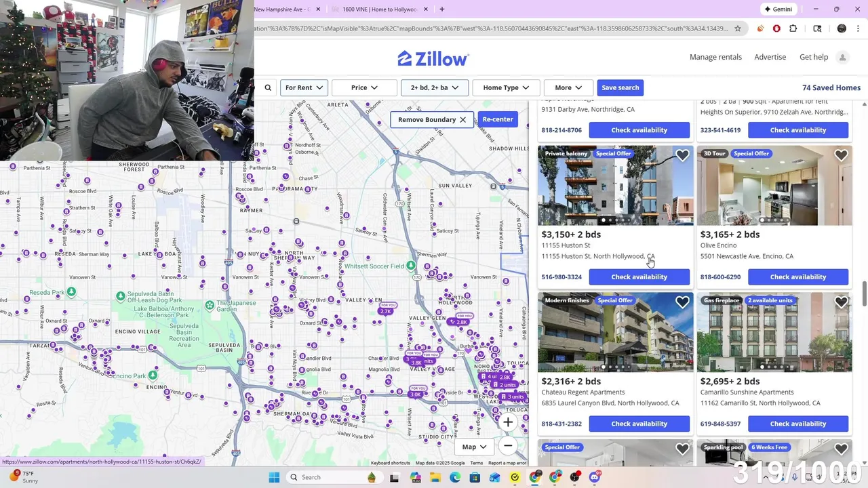Check availability for Olive Encino

[798, 277]
